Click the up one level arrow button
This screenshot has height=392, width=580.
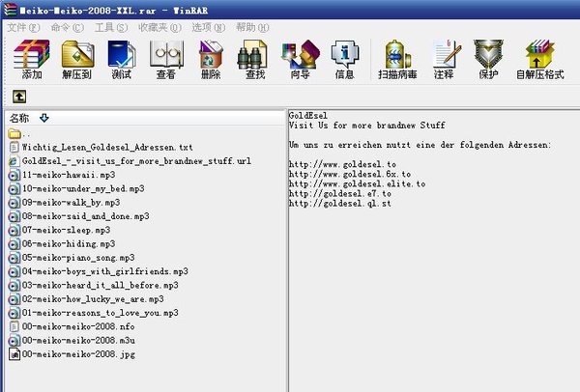click(x=19, y=97)
